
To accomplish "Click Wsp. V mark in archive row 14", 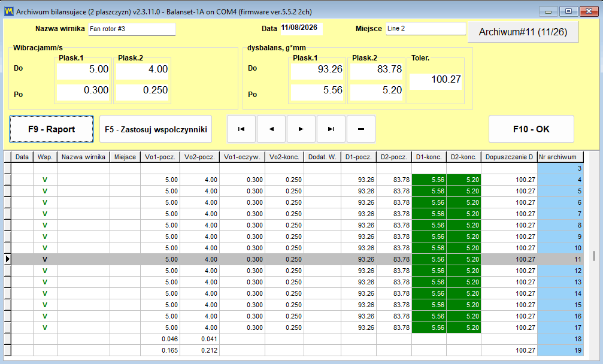I will 45,293.
